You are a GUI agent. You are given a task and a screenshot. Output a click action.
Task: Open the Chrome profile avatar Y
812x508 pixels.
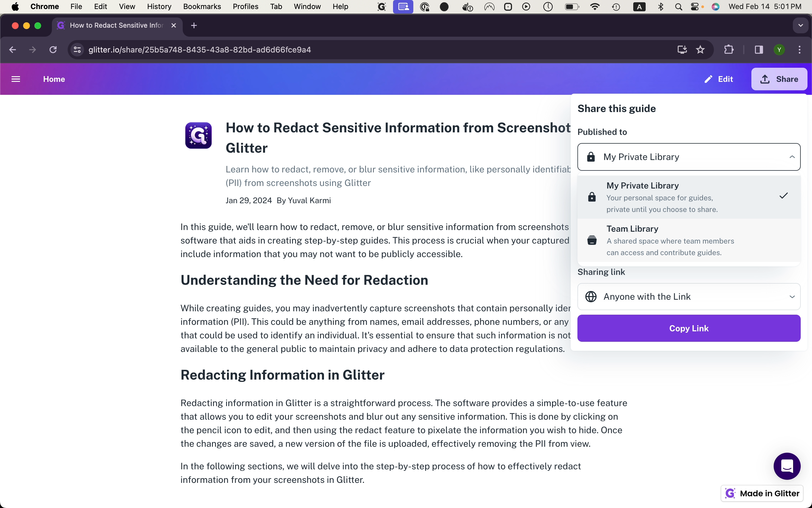pos(779,50)
